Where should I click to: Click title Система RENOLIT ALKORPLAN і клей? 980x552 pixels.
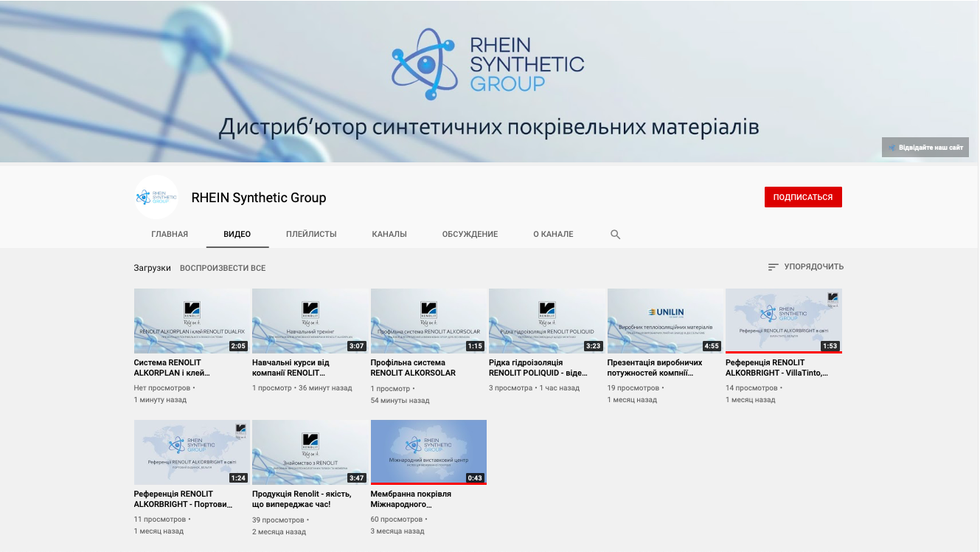click(x=173, y=368)
